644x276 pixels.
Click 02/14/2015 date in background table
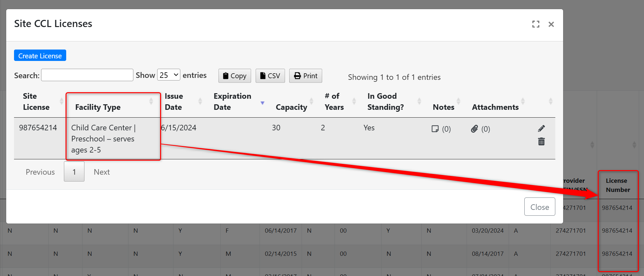(280, 254)
